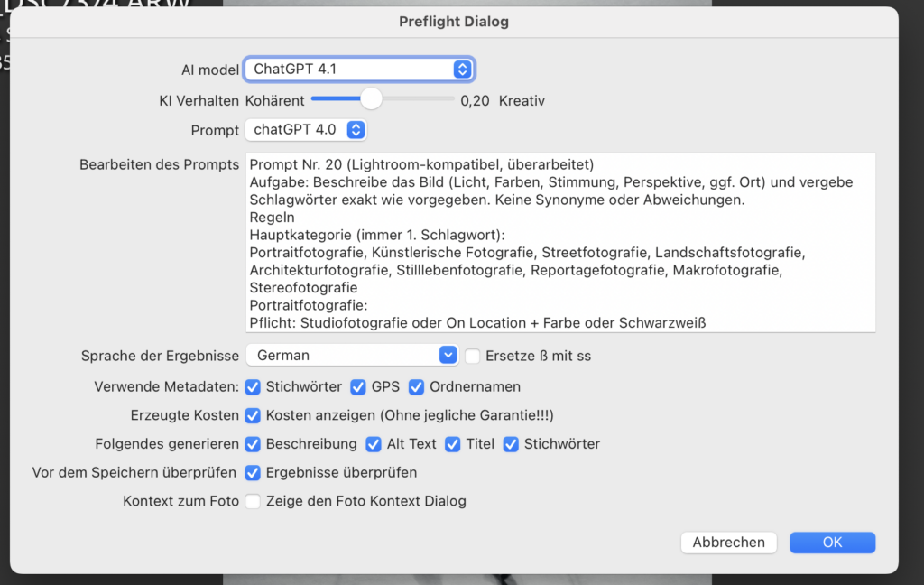Viewport: 924px width, 585px height.
Task: Open the Sprache der Ergebnisse dropdown
Action: pos(352,355)
